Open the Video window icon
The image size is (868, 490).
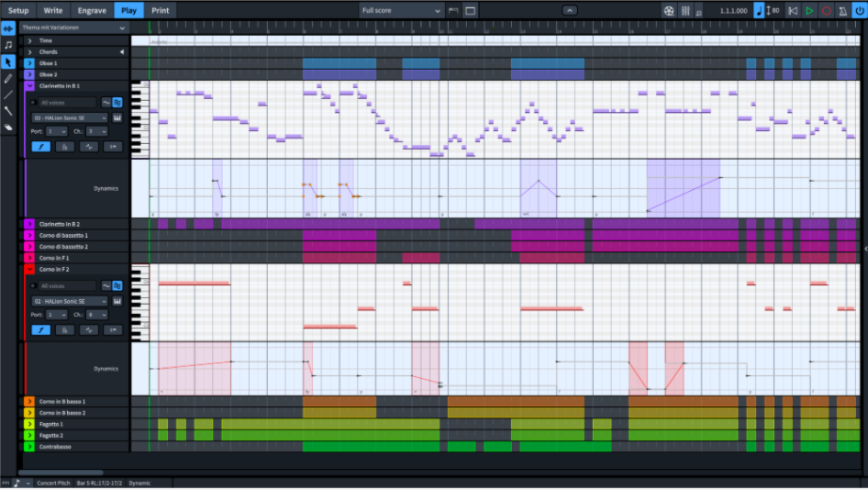point(669,11)
